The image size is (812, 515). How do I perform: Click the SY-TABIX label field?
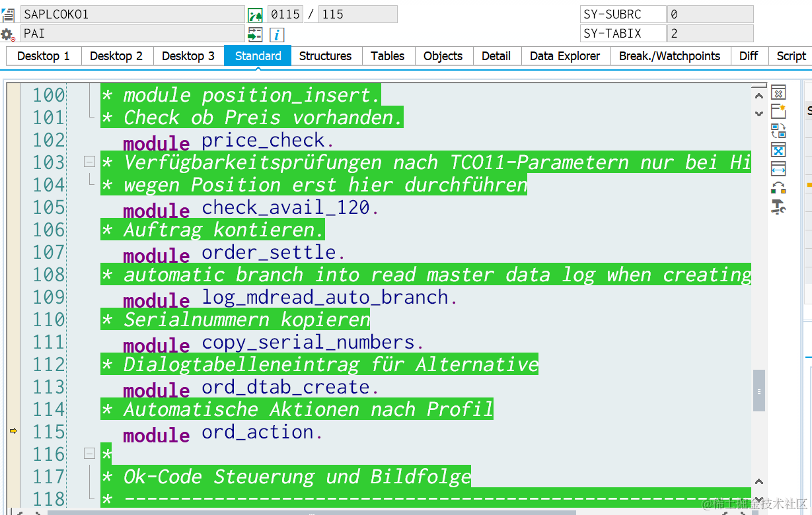pyautogui.click(x=624, y=34)
